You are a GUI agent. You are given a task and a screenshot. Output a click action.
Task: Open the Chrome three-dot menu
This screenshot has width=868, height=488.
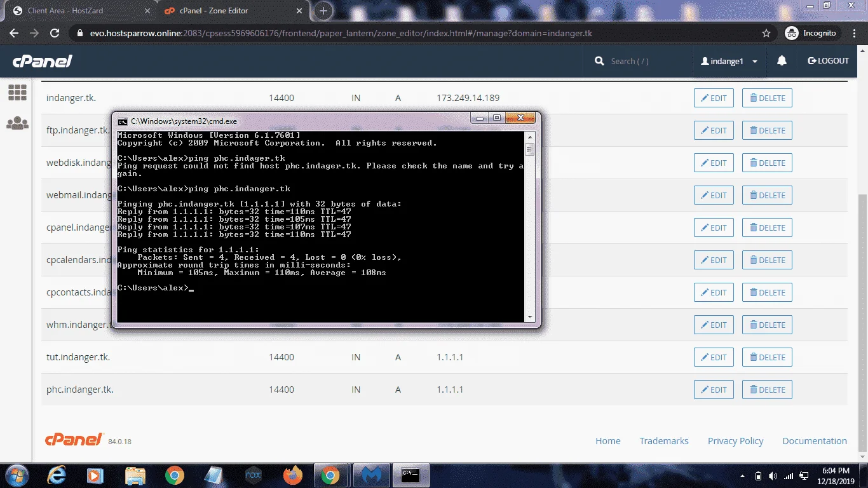tap(853, 33)
